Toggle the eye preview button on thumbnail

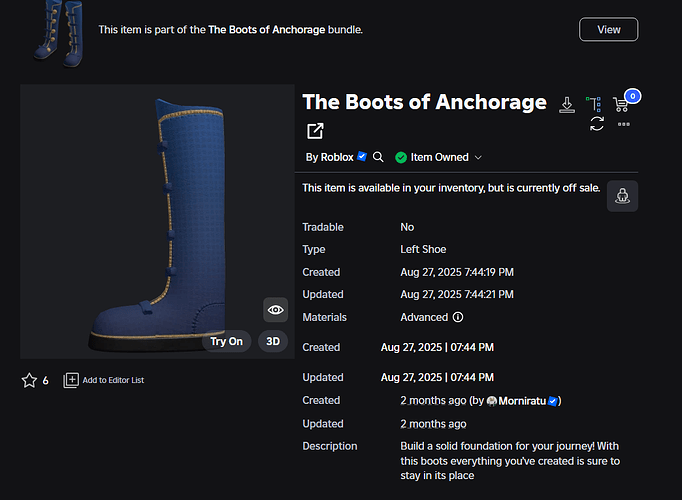tap(276, 310)
